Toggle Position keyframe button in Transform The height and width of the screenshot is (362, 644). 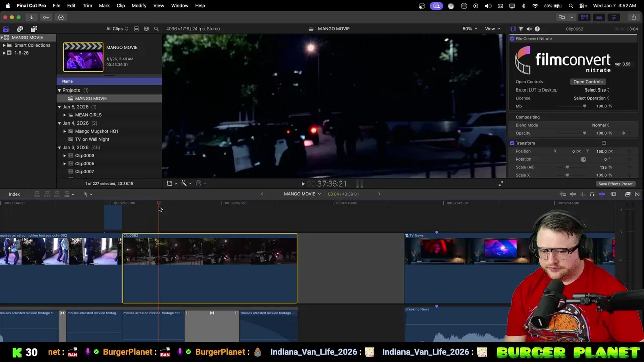pos(629,151)
